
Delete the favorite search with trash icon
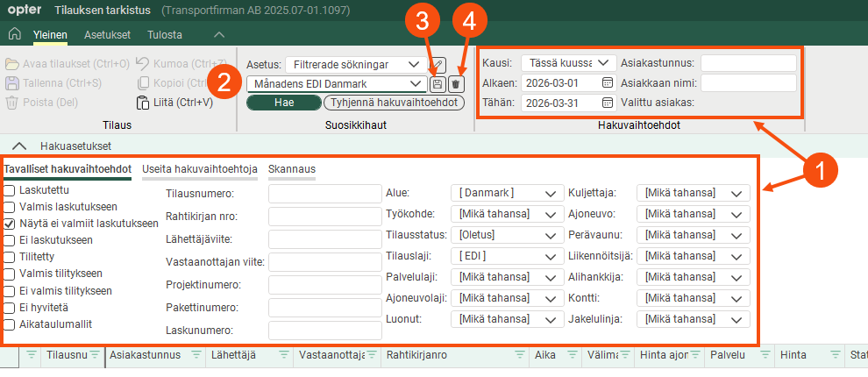coord(455,84)
